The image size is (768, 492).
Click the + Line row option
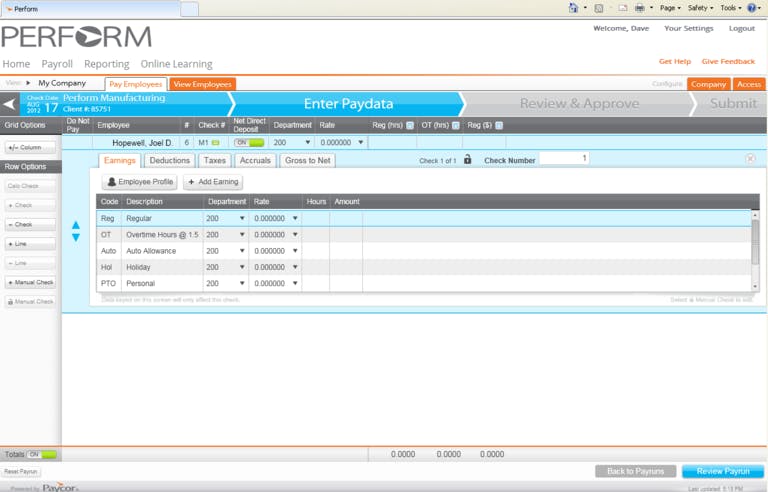click(30, 244)
